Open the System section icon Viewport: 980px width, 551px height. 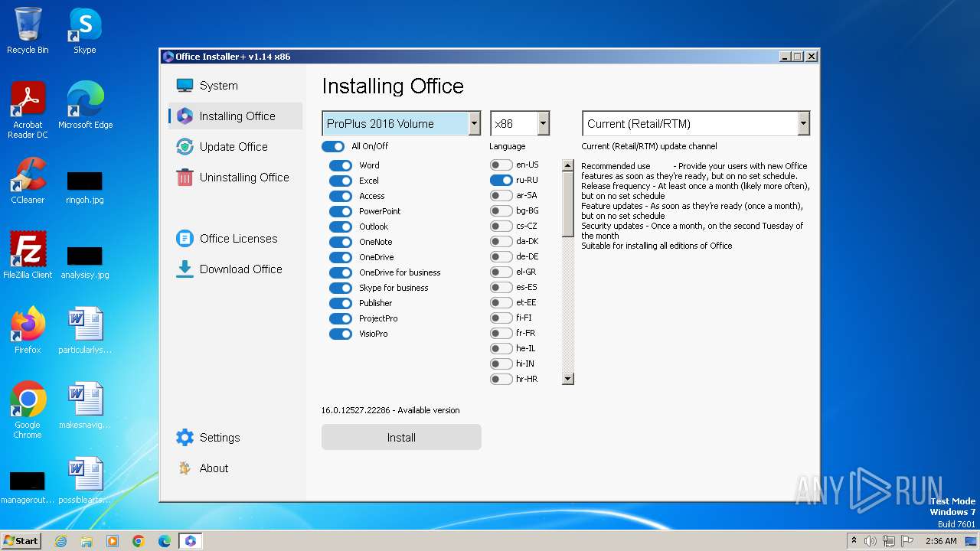coord(185,86)
